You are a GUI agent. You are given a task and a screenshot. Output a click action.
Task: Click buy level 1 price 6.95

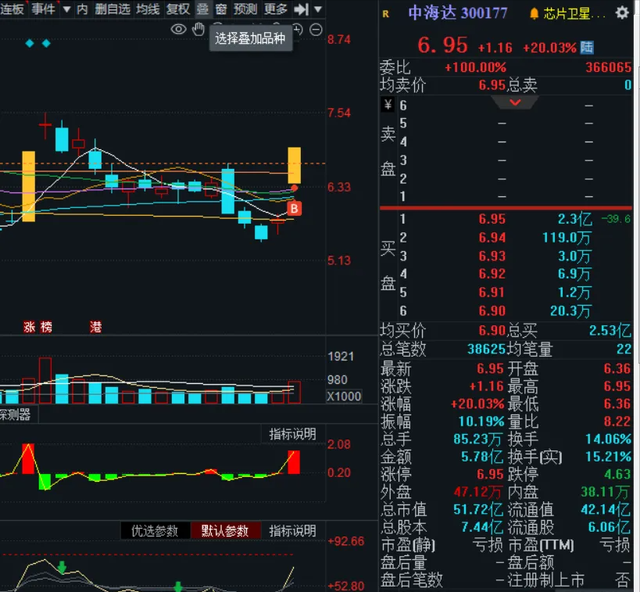pos(492,219)
